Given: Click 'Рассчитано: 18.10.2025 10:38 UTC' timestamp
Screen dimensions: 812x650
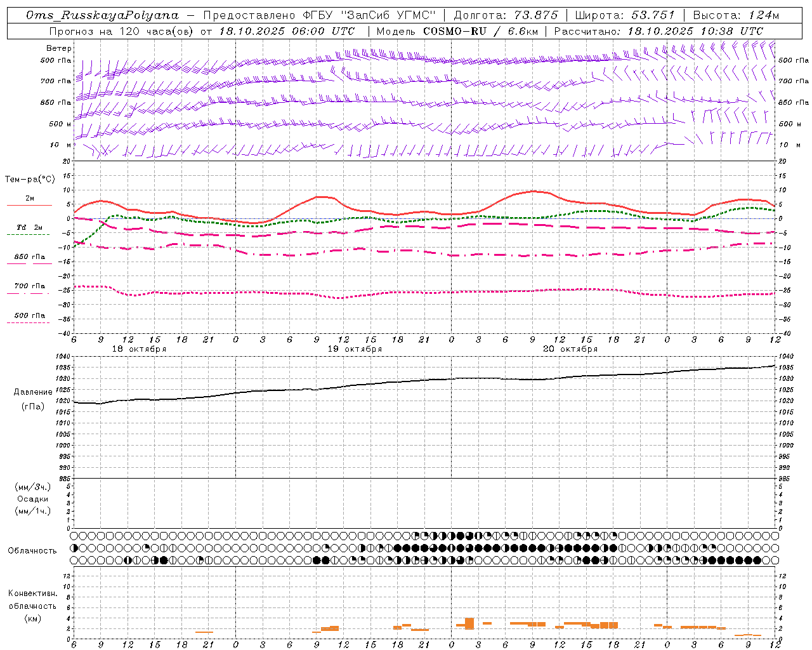Looking at the screenshot, I should (x=659, y=31).
